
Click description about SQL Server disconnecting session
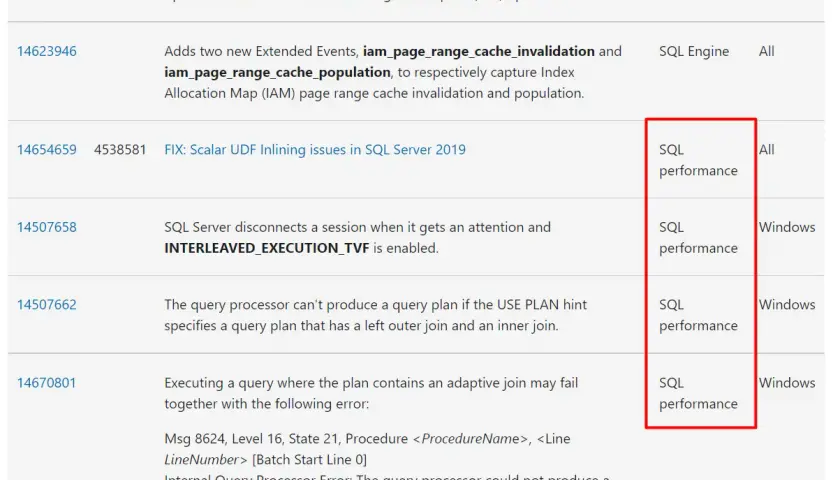click(x=357, y=238)
